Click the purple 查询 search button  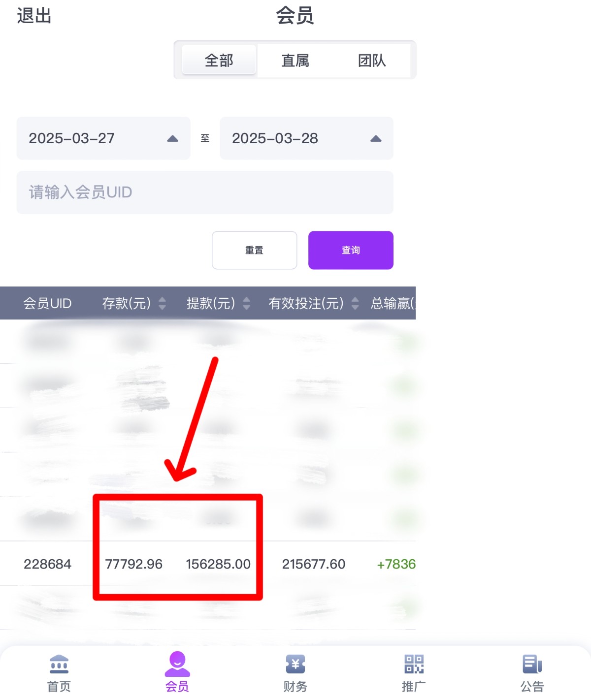coord(351,250)
